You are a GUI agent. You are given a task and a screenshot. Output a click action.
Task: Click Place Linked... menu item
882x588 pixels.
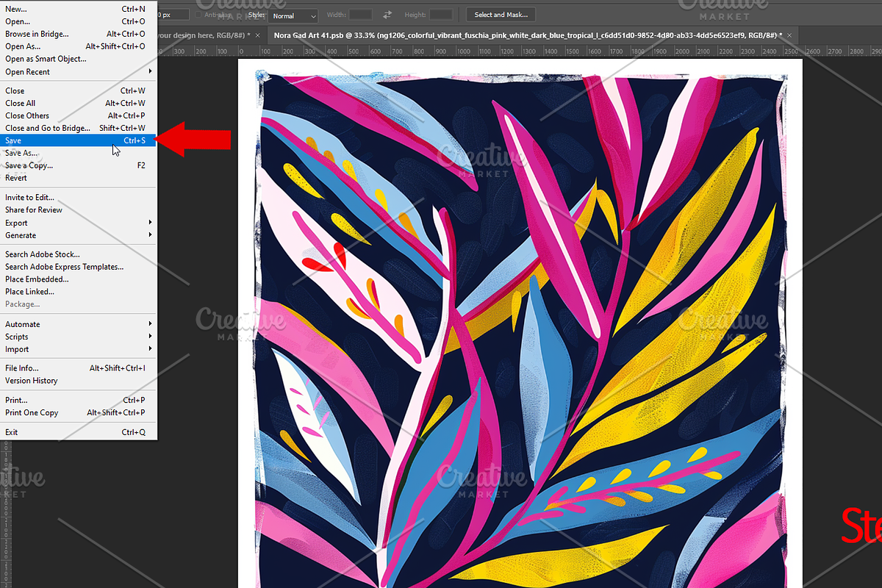tap(78, 292)
